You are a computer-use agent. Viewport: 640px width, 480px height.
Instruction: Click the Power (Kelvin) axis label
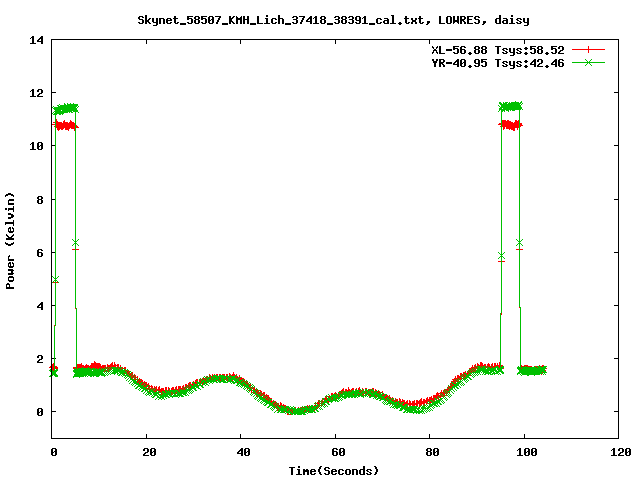tap(10, 241)
